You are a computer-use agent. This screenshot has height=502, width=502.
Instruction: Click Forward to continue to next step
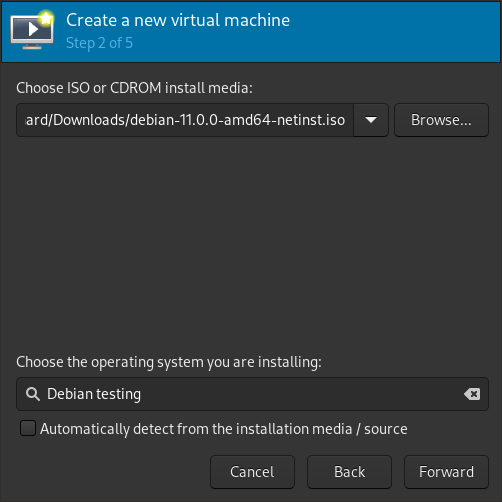pos(446,472)
